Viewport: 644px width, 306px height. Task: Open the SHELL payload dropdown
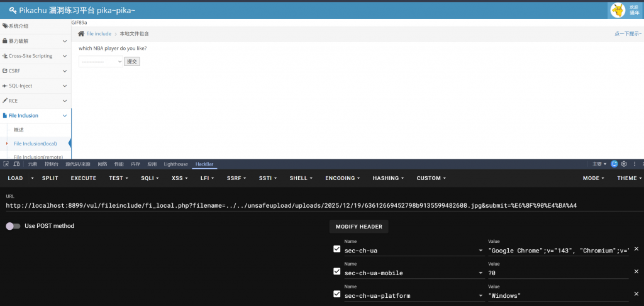pos(301,178)
